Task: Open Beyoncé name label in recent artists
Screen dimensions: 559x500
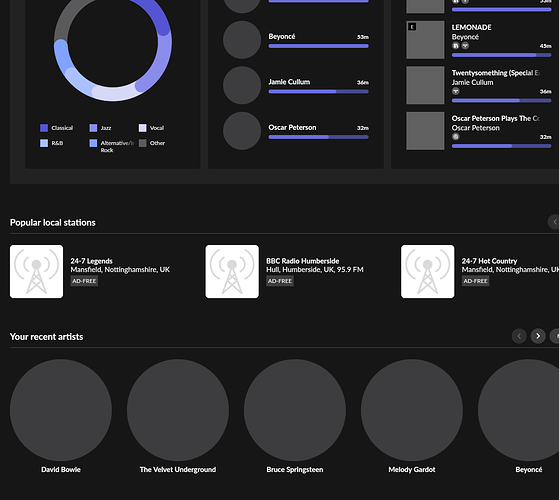Action: click(x=529, y=470)
